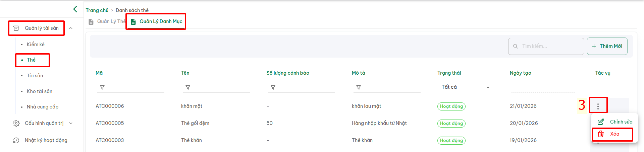Click the Quản lý tài sản archive icon
This screenshot has height=152, width=644.
(x=16, y=28)
